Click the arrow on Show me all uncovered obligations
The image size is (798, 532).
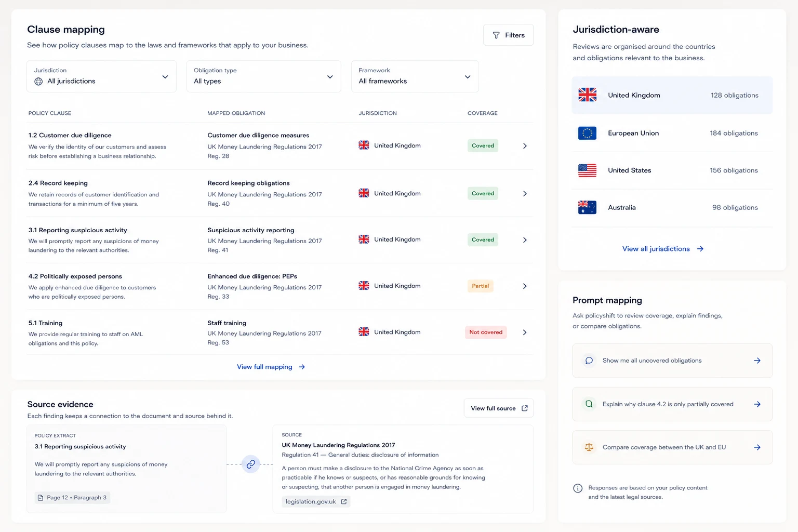pyautogui.click(x=757, y=361)
